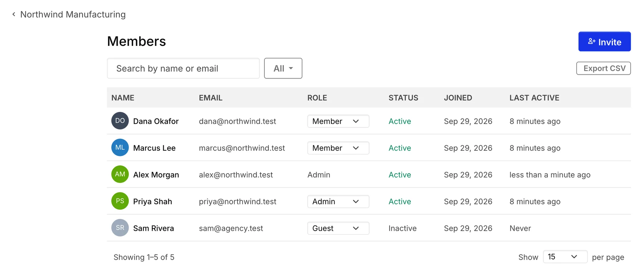The width and height of the screenshot is (644, 273).
Task: Click Alex Morgan's AM avatar
Action: click(120, 174)
